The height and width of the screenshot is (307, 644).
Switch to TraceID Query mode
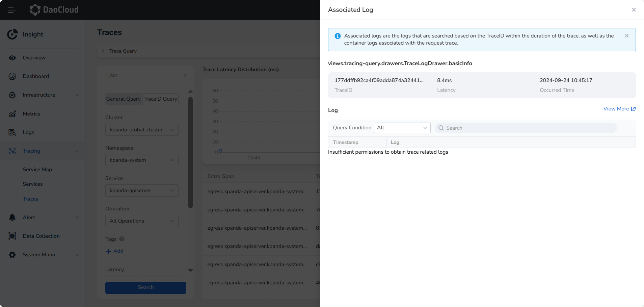[x=160, y=99]
